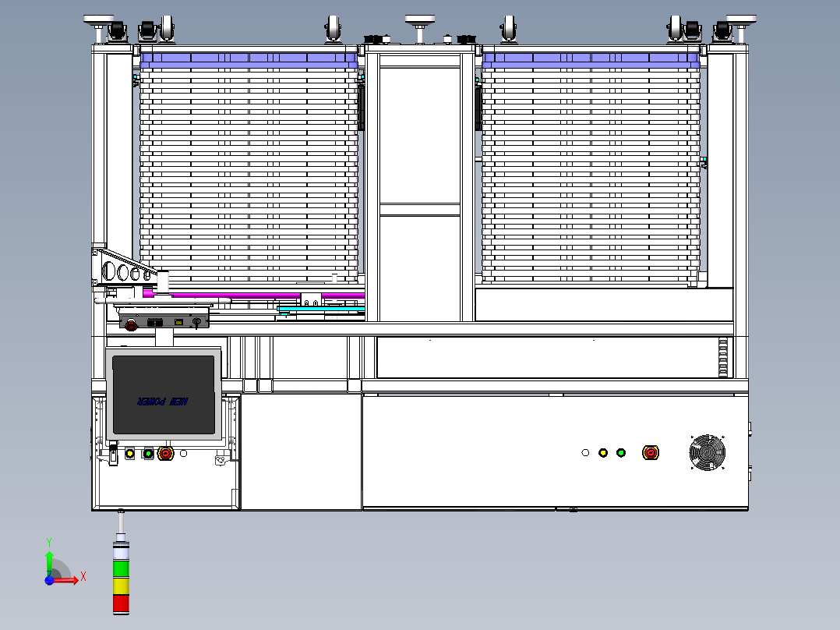Select the blank middle cabinet door panel
The height and width of the screenshot is (630, 840).
click(x=302, y=452)
